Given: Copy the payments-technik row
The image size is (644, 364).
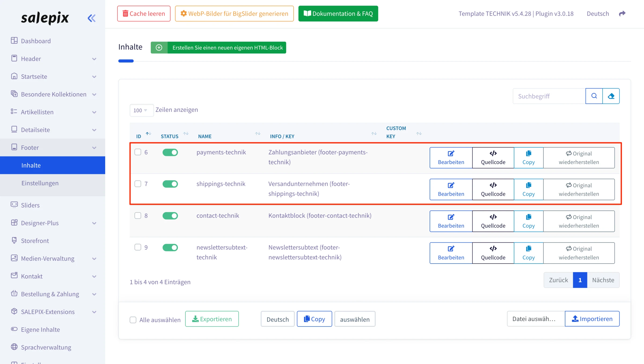Looking at the screenshot, I should [x=529, y=158].
